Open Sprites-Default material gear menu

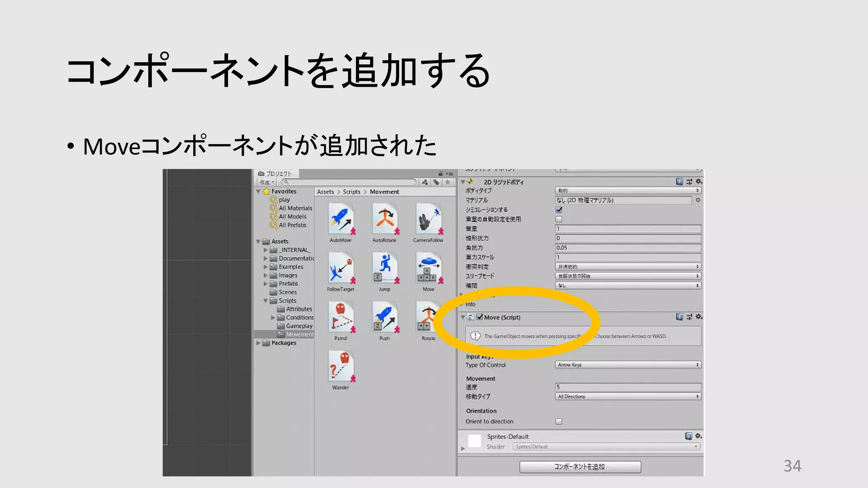click(x=698, y=436)
